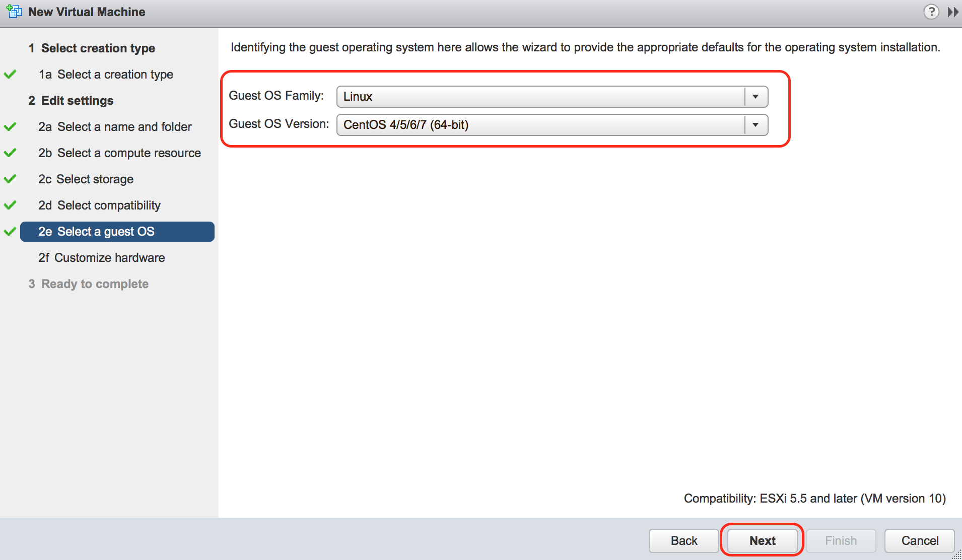Open the help question mark icon

(x=931, y=12)
